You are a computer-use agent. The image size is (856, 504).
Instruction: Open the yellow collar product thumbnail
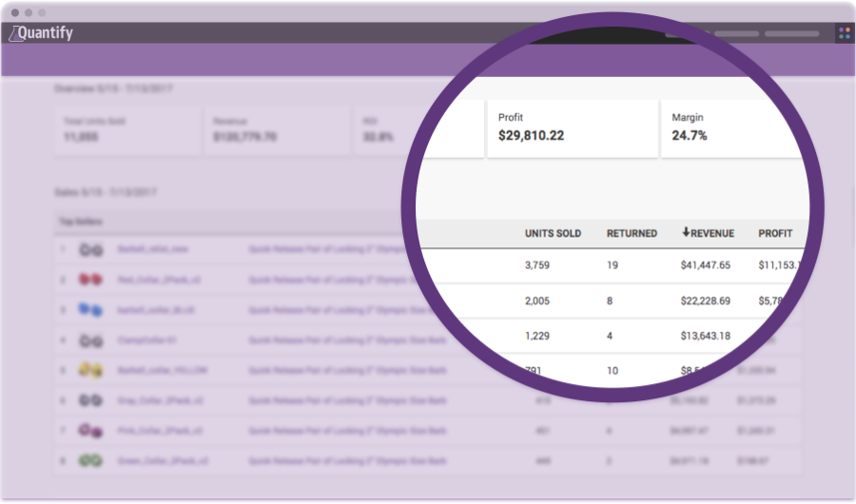click(90, 370)
